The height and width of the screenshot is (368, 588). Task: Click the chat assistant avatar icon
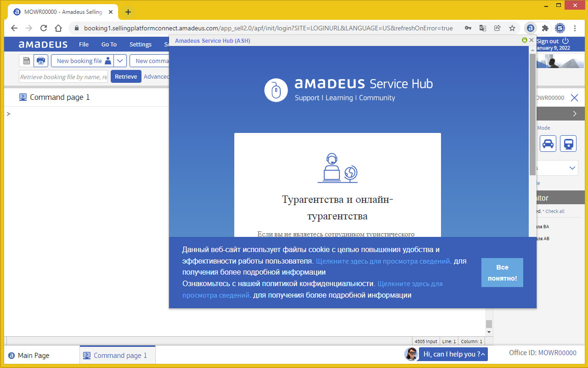(x=411, y=354)
